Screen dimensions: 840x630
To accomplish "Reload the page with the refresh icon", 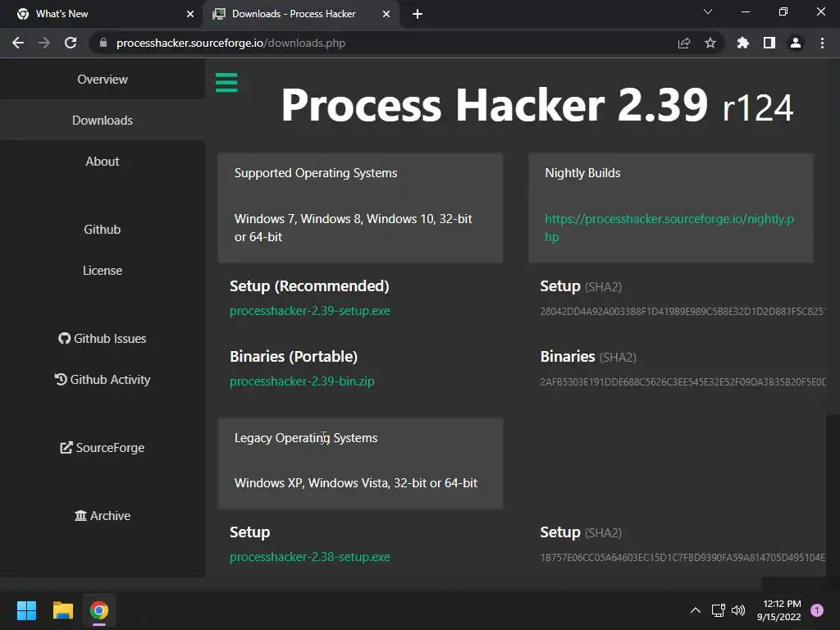I will click(71, 43).
